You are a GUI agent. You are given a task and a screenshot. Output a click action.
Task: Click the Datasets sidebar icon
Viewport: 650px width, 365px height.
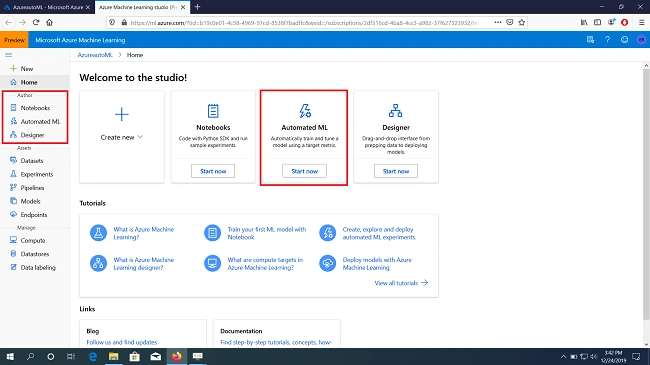(13, 160)
